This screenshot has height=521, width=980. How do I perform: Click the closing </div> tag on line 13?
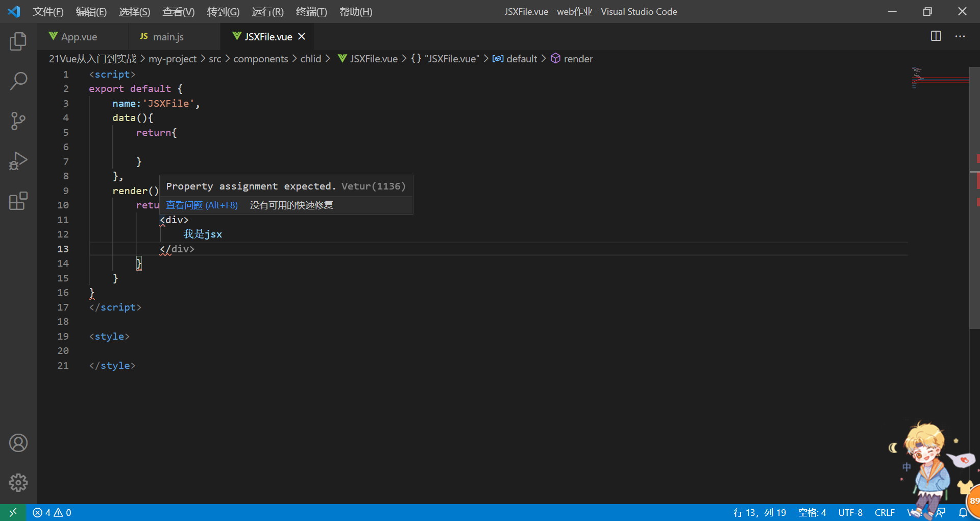[177, 249]
